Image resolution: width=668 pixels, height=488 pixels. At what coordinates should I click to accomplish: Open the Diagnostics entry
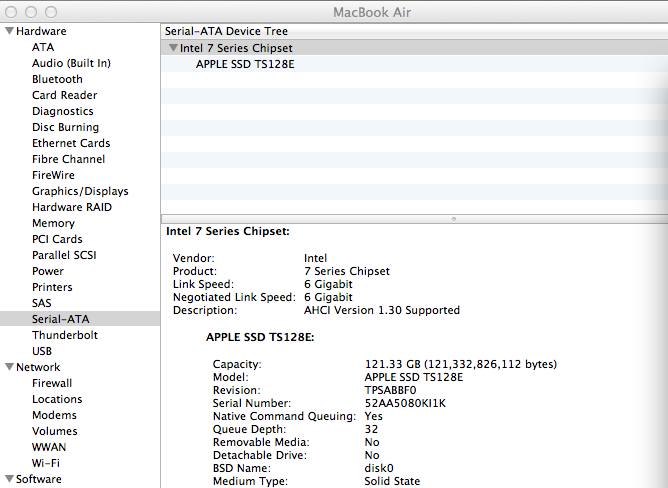pos(63,111)
